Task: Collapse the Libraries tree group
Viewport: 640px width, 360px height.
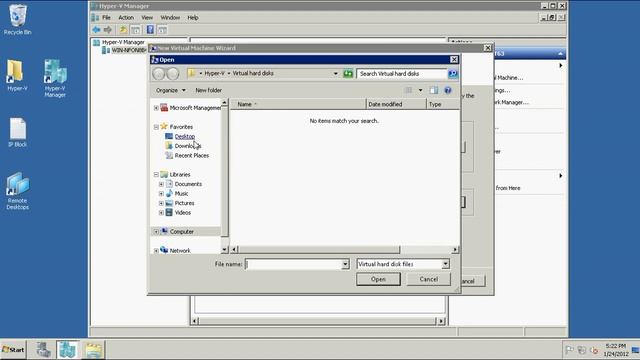Action: (156, 175)
